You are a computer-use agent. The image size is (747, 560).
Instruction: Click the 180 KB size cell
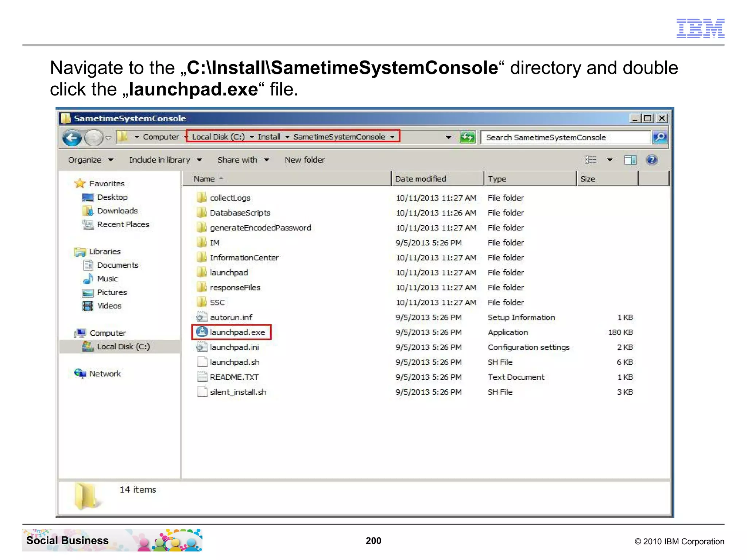pyautogui.click(x=620, y=332)
